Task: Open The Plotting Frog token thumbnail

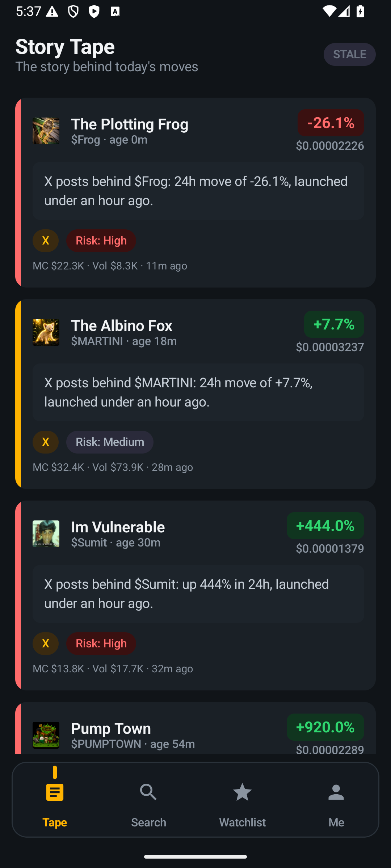Action: coord(46,131)
